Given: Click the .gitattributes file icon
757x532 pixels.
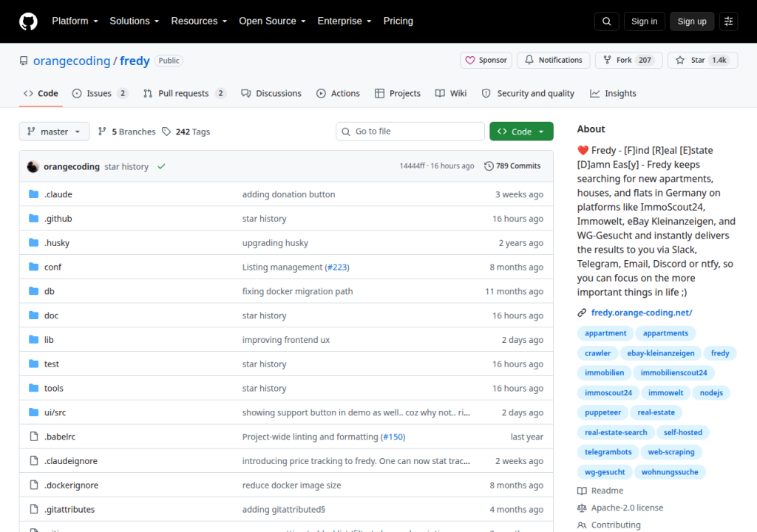Looking at the screenshot, I should click(34, 509).
